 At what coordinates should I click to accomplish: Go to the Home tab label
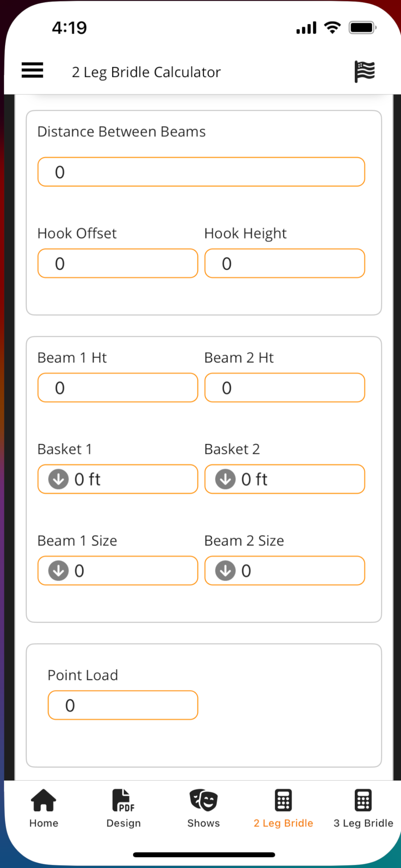[x=44, y=823]
